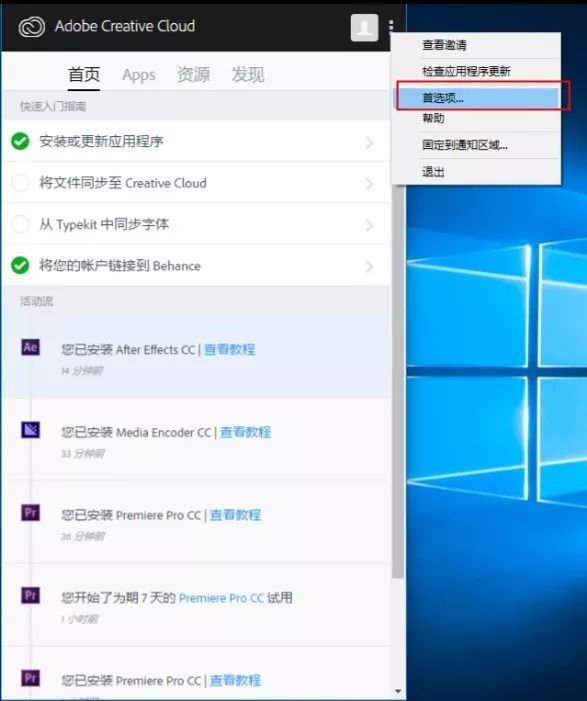Viewport: 587px width, 701px height.
Task: Click 将您的帐户链接到 Behance text
Action: (x=120, y=266)
